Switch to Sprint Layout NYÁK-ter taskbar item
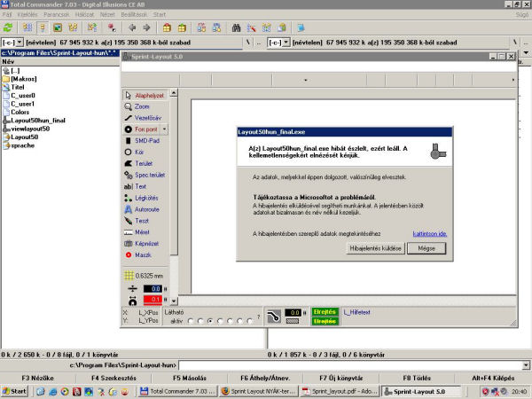The image size is (532, 399). point(259,391)
